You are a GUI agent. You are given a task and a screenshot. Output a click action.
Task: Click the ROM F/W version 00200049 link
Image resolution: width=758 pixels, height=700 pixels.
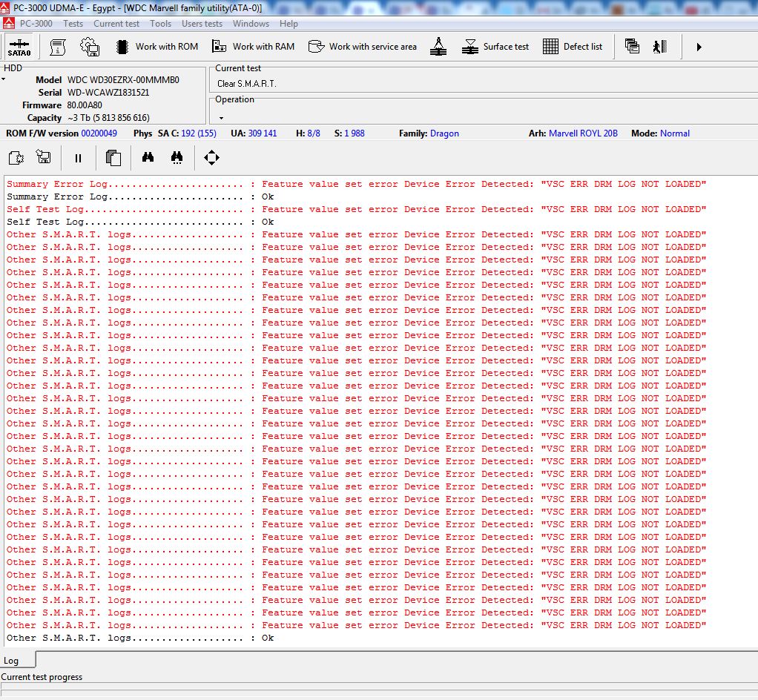99,133
